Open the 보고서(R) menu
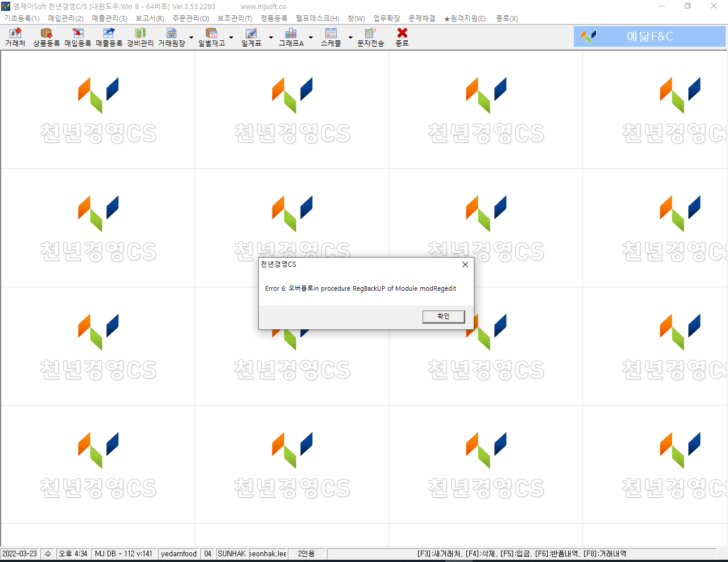728x562 pixels. [150, 18]
